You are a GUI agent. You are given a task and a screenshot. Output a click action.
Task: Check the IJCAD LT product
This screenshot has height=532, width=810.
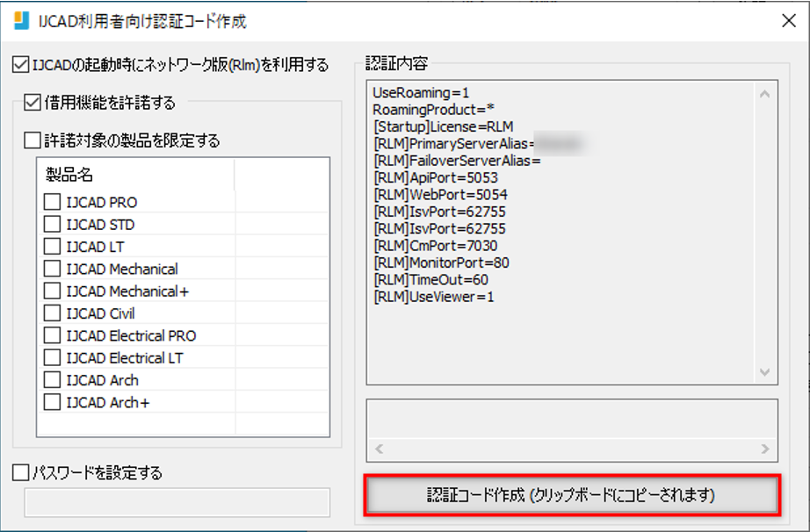coord(52,246)
